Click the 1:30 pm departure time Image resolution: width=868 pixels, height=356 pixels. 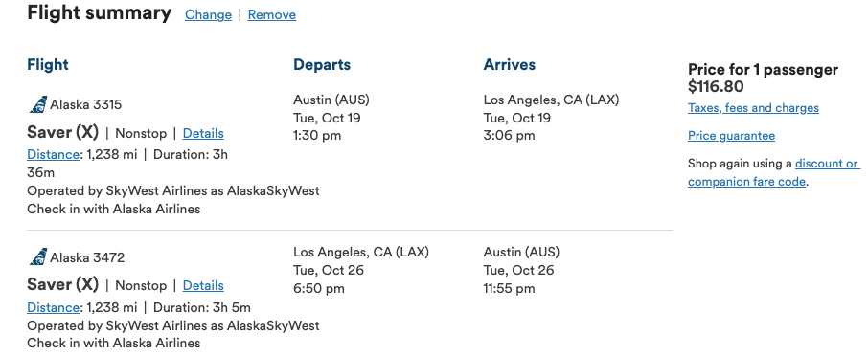(317, 136)
